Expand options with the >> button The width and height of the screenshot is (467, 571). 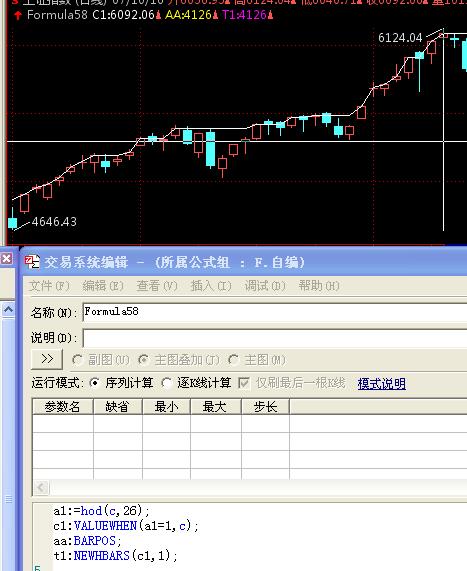click(47, 359)
